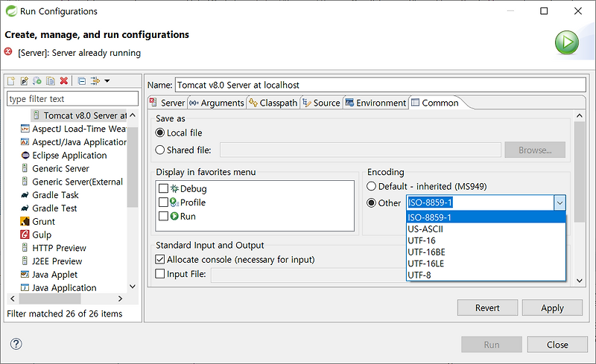
Task: Collapse the Other encoding combo box arrow
Action: pyautogui.click(x=559, y=202)
